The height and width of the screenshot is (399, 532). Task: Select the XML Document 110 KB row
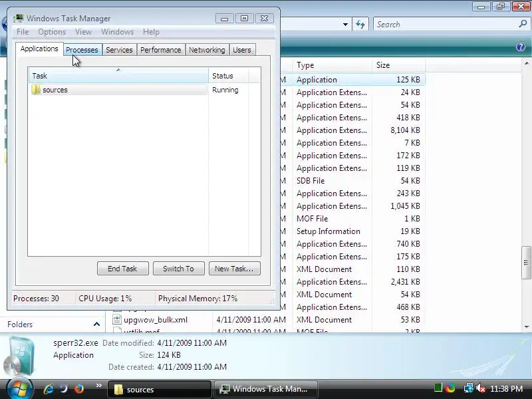(353, 269)
